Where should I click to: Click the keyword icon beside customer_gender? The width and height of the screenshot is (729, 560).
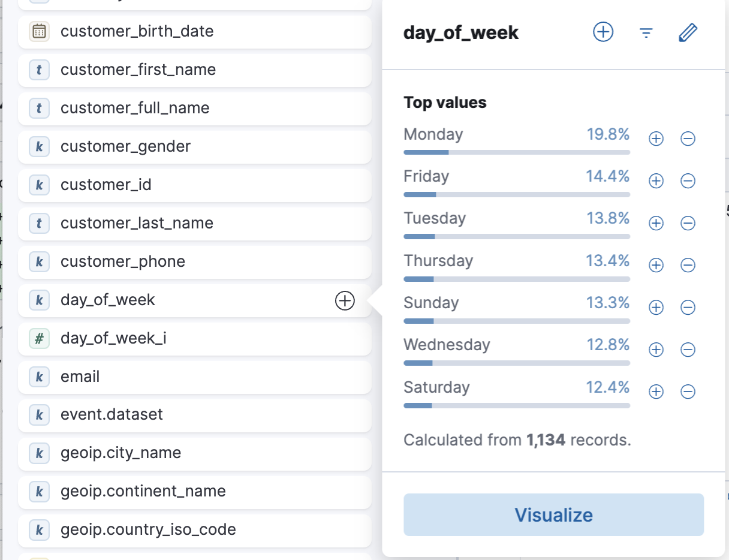tap(39, 146)
